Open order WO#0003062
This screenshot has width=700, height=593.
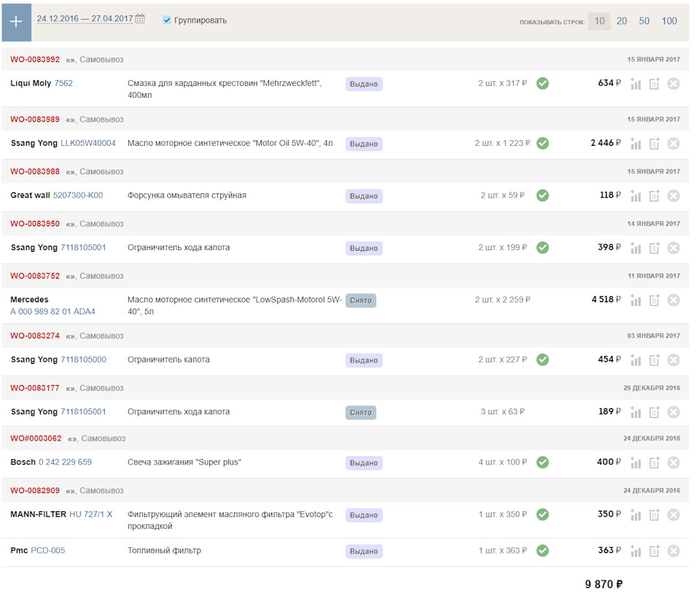36,438
